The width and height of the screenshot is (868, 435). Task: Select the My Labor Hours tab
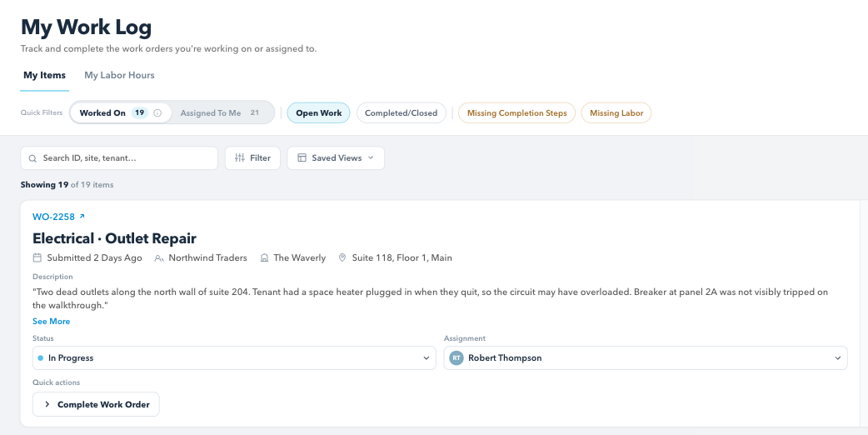(120, 75)
